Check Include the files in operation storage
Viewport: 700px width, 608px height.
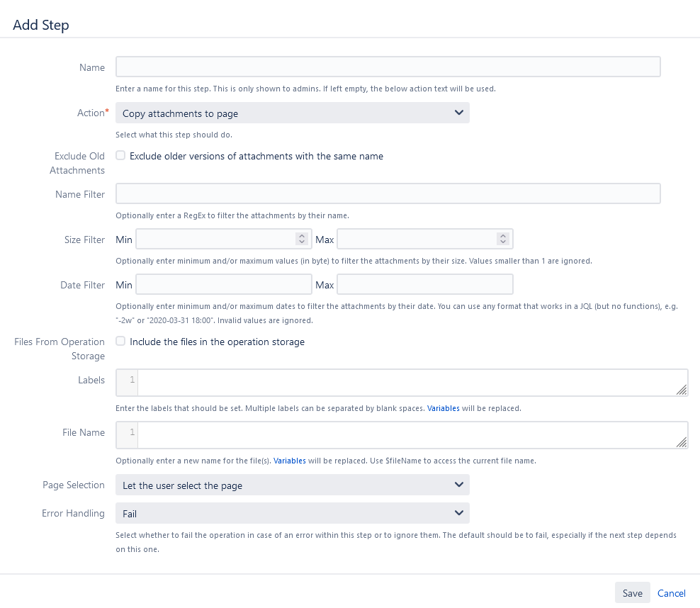point(120,341)
